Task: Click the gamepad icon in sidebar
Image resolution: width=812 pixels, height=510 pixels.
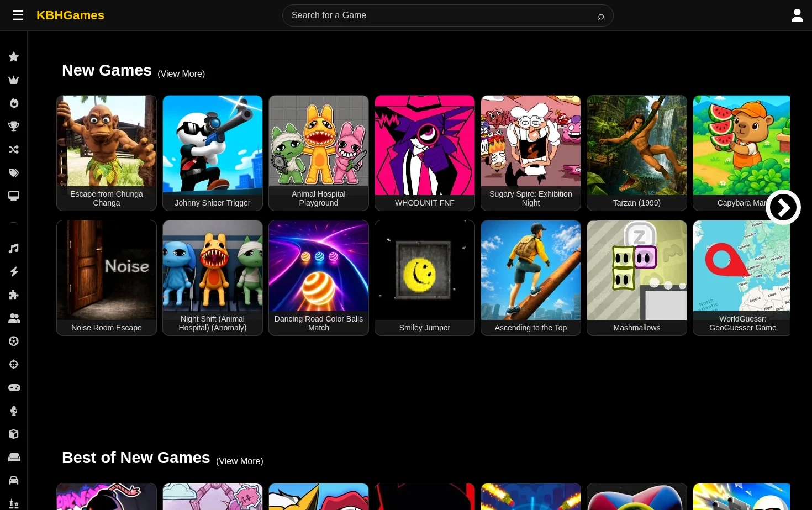Action: [x=14, y=388]
